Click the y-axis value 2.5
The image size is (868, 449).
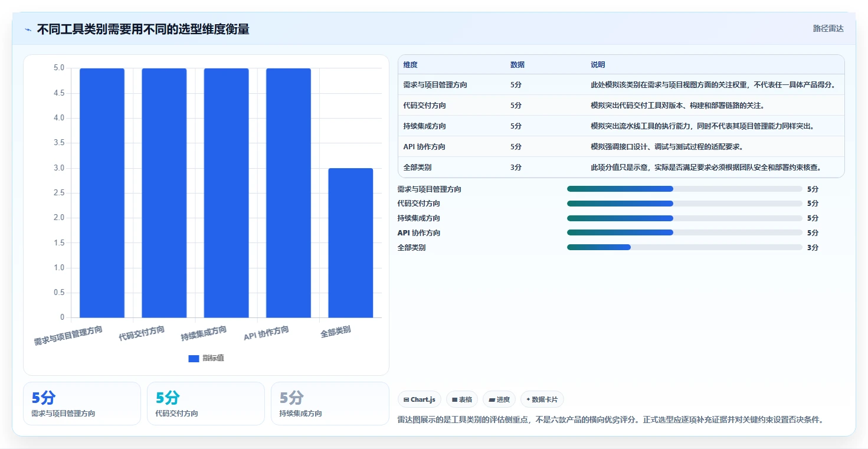coord(59,193)
